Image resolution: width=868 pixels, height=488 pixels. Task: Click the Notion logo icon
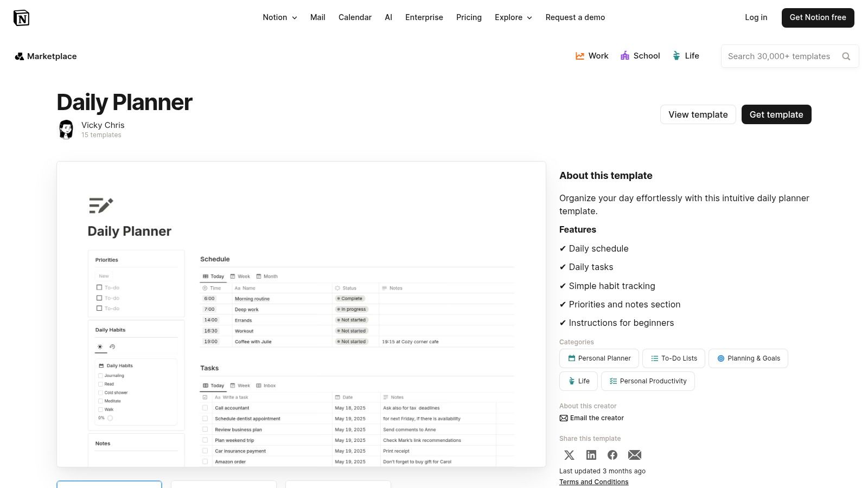click(21, 18)
